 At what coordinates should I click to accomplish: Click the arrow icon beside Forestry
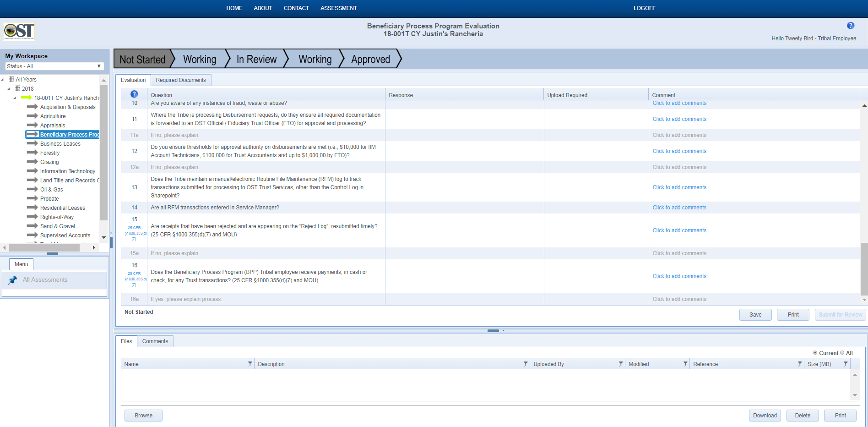pyautogui.click(x=33, y=153)
